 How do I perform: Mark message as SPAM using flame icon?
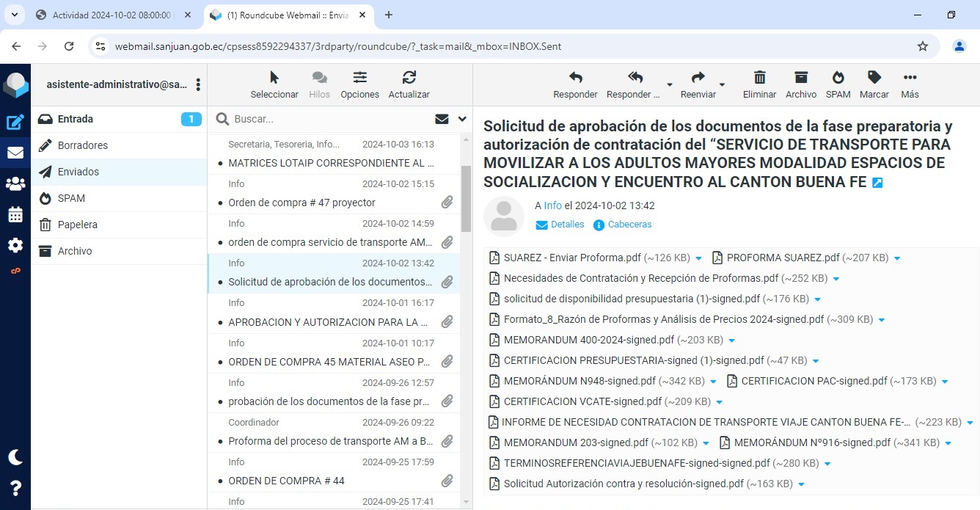(x=838, y=84)
